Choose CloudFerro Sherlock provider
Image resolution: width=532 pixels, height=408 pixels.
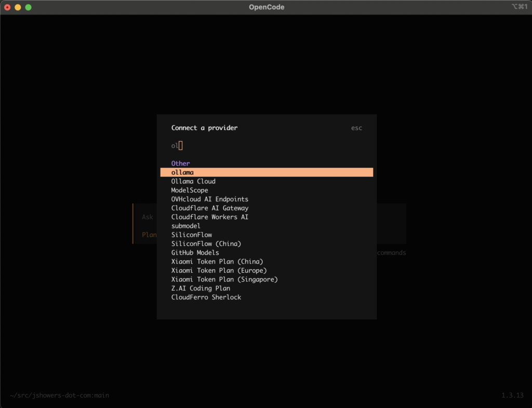tap(206, 297)
